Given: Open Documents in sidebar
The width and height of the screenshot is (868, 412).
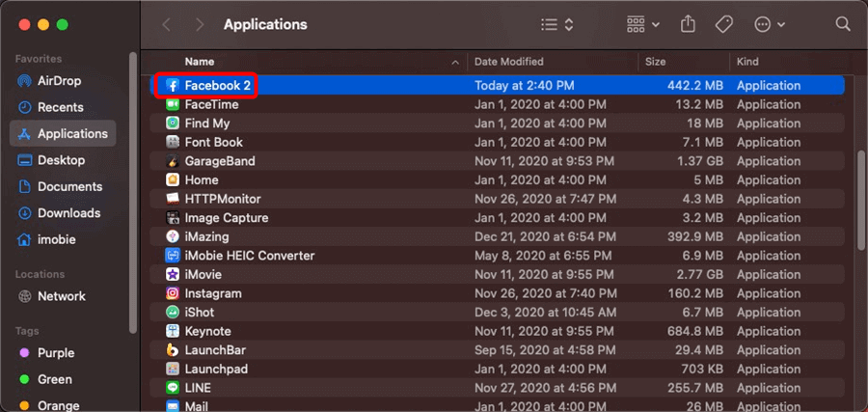Looking at the screenshot, I should point(69,186).
